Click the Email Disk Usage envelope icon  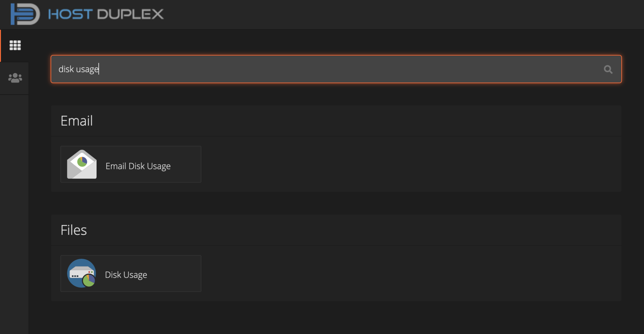(x=82, y=164)
